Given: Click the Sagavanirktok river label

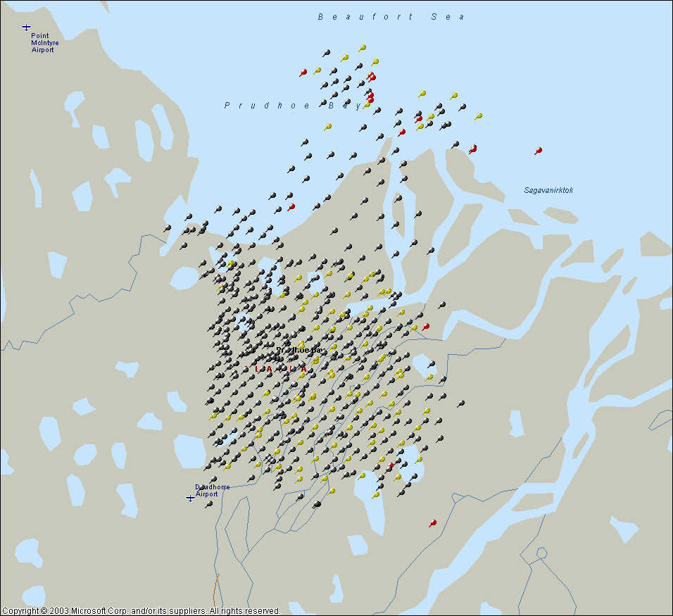Looking at the screenshot, I should pos(548,190).
